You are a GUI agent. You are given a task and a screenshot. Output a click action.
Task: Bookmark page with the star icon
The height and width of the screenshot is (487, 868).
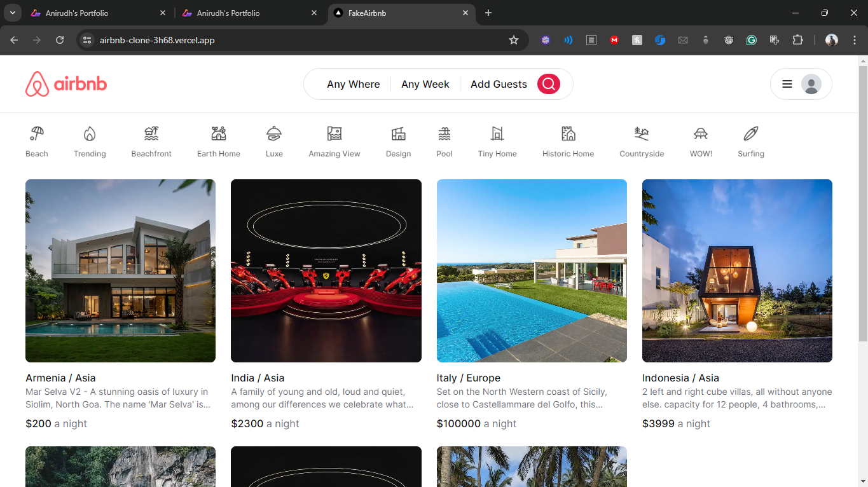coord(514,40)
